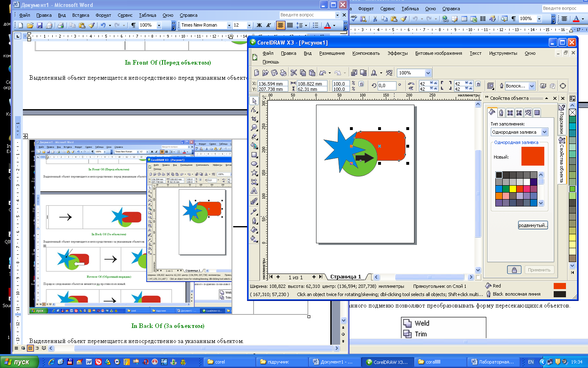Select the Text tool in CorelDRAW
The height and width of the screenshot is (368, 588).
point(254,191)
